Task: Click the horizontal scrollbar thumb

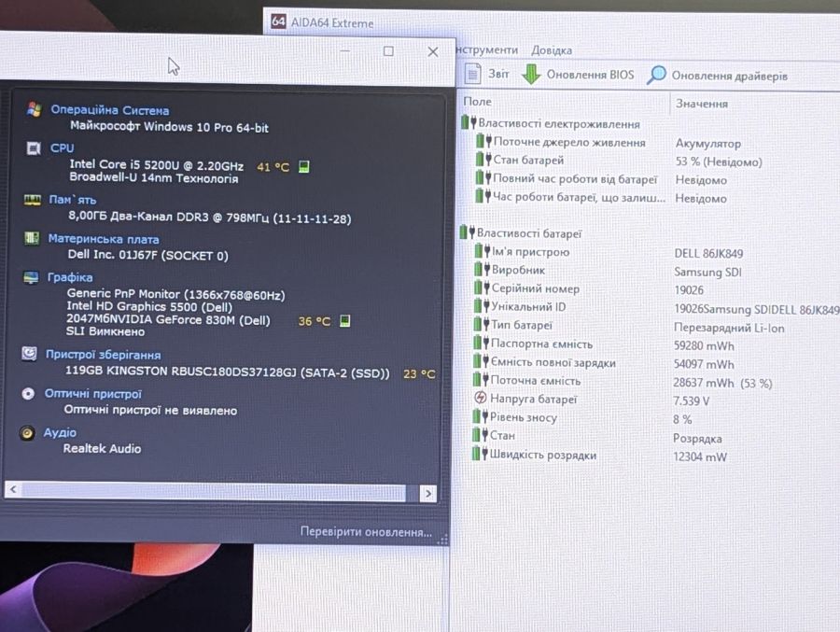Action: point(214,492)
